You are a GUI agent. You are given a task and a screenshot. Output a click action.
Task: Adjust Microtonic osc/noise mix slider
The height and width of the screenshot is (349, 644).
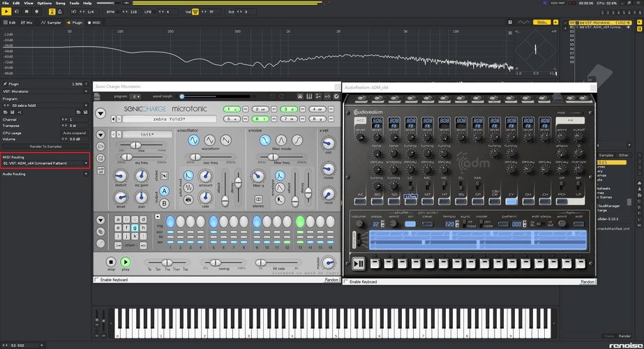pyautogui.click(x=141, y=145)
